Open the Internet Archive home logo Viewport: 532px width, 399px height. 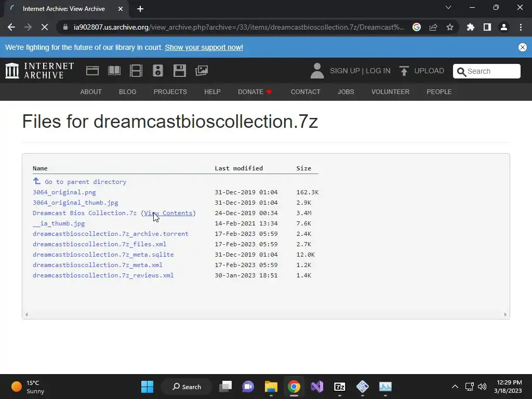[39, 71]
